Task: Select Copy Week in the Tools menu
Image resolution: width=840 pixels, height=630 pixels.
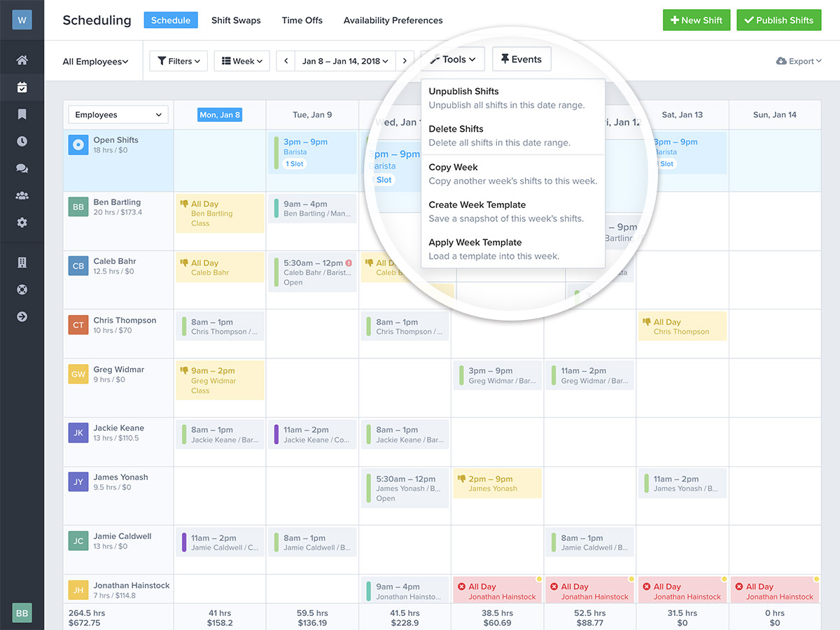Action: tap(513, 174)
